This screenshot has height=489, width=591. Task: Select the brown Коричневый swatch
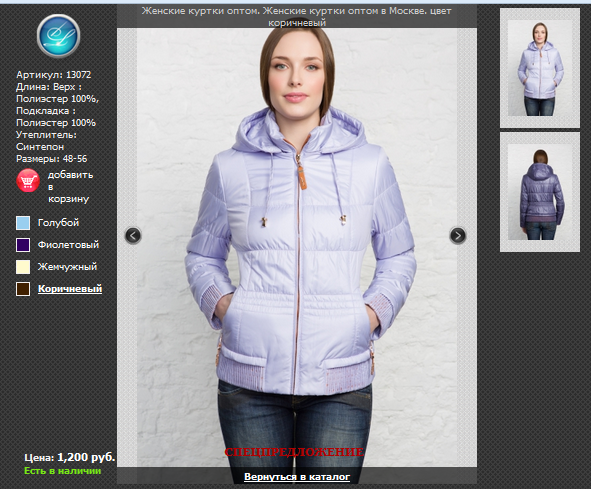coord(23,289)
